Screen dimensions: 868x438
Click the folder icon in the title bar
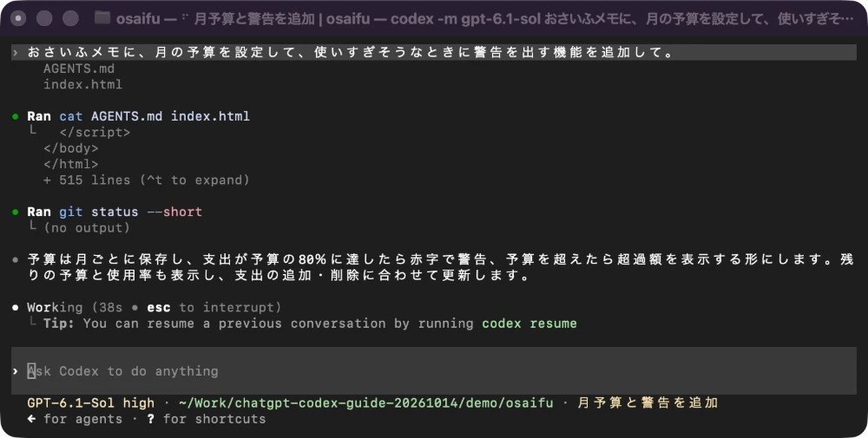(102, 18)
